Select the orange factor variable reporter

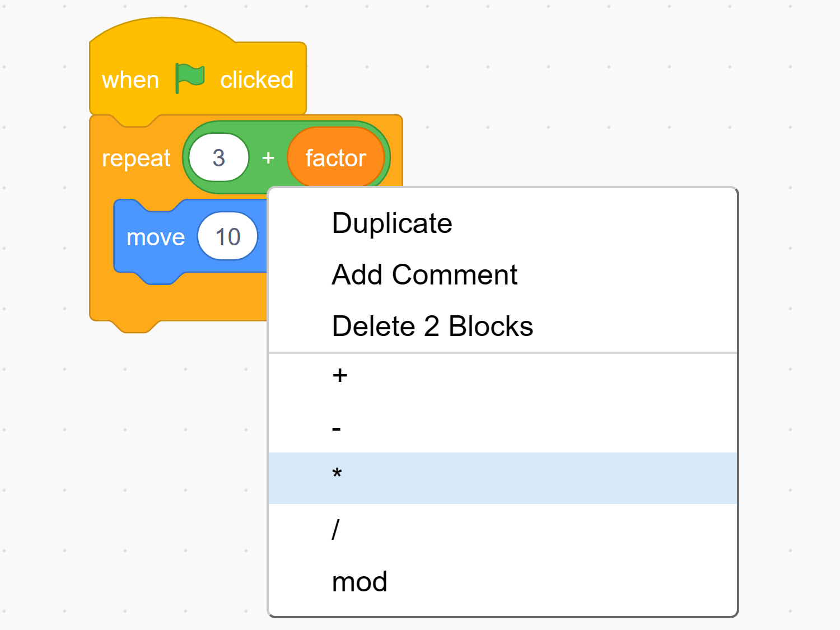click(x=335, y=157)
